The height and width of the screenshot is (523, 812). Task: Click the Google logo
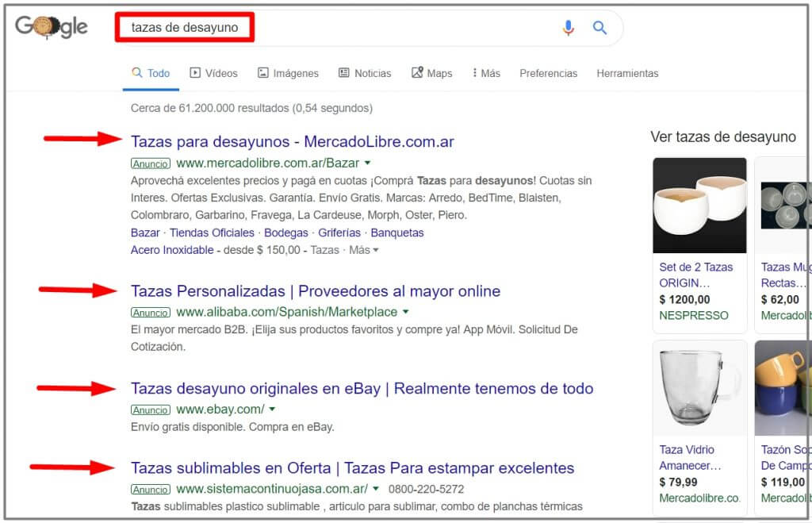[x=52, y=27]
